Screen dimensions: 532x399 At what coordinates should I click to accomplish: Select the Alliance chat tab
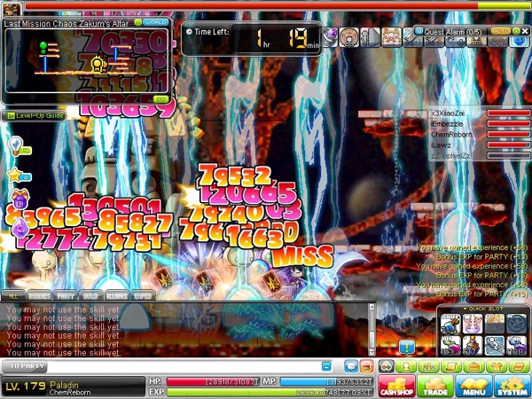click(117, 296)
